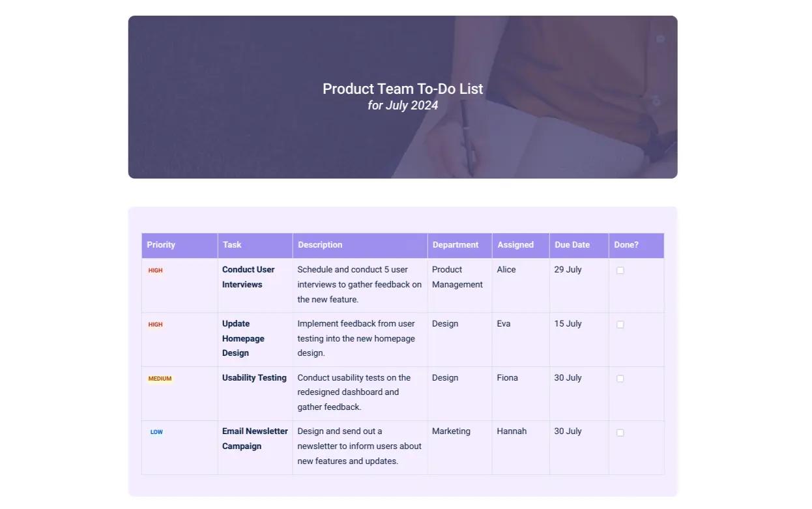Check Done for Email Newsletter Campaign
Screen dimensions: 812x509
pos(620,431)
